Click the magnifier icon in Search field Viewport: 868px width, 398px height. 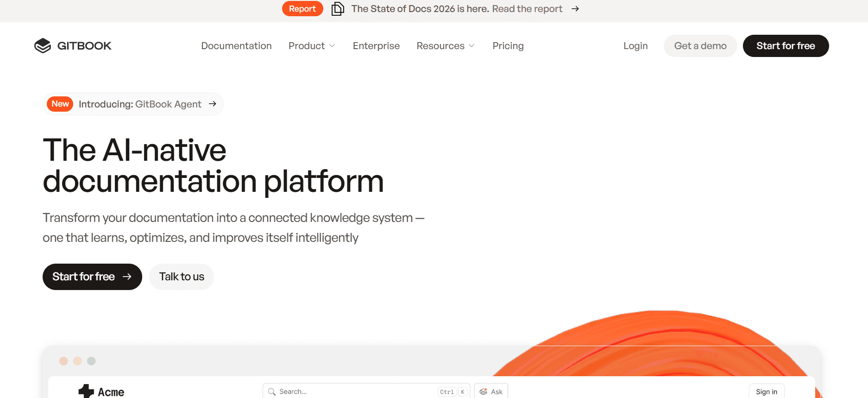point(272,392)
